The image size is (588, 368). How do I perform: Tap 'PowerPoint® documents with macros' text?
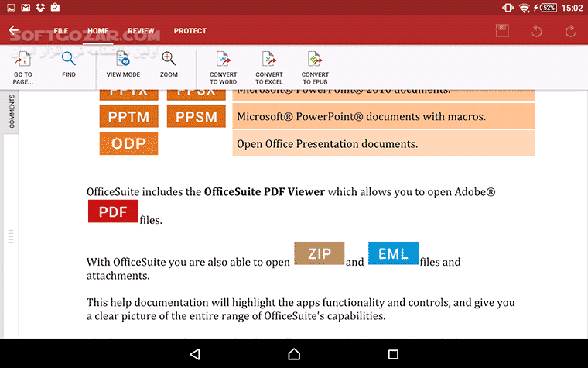390,116
